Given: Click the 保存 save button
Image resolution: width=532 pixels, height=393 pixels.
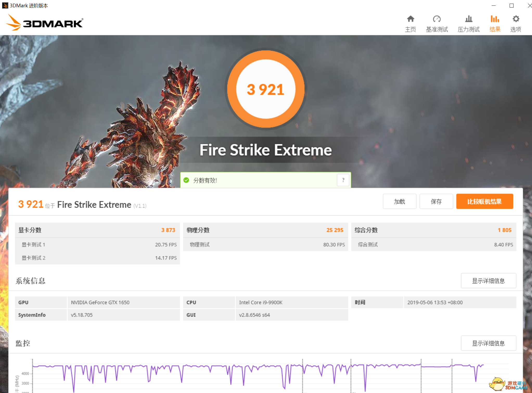Looking at the screenshot, I should (x=436, y=201).
